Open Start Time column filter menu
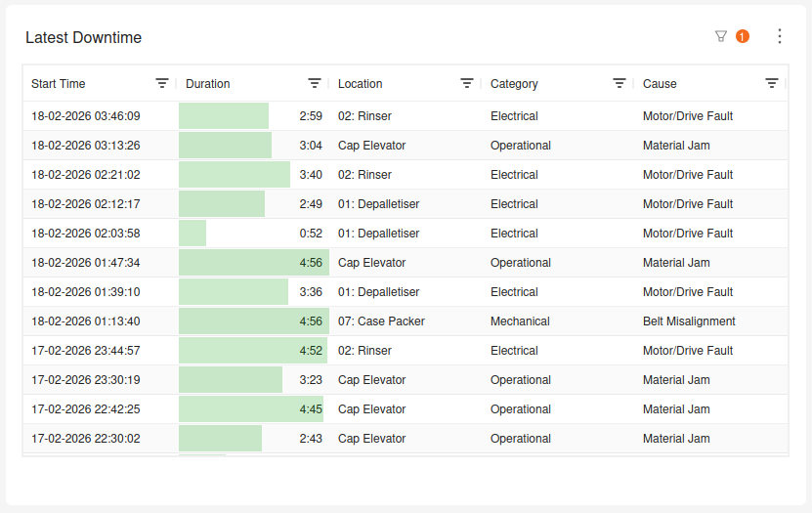This screenshot has width=812, height=513. [x=162, y=84]
